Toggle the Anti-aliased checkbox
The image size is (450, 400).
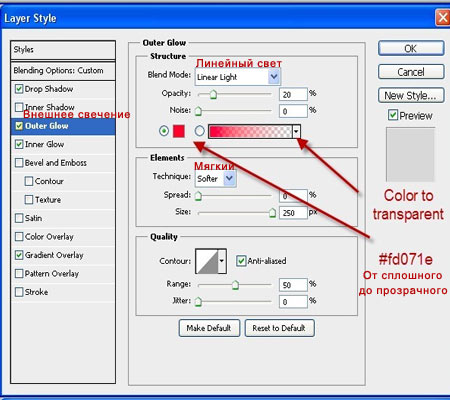[x=241, y=261]
